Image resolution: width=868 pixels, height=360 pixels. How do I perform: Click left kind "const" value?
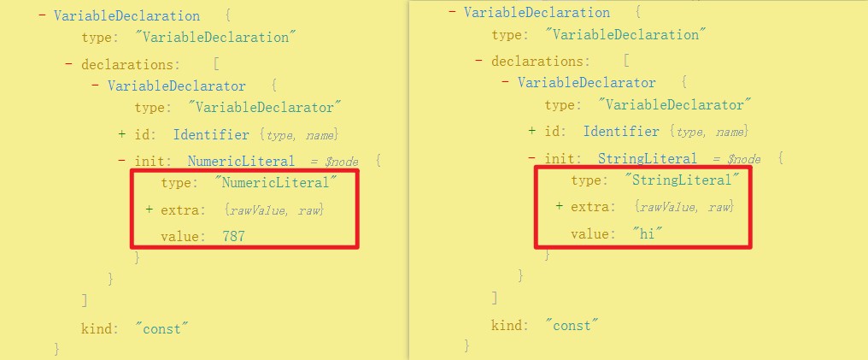(162, 329)
